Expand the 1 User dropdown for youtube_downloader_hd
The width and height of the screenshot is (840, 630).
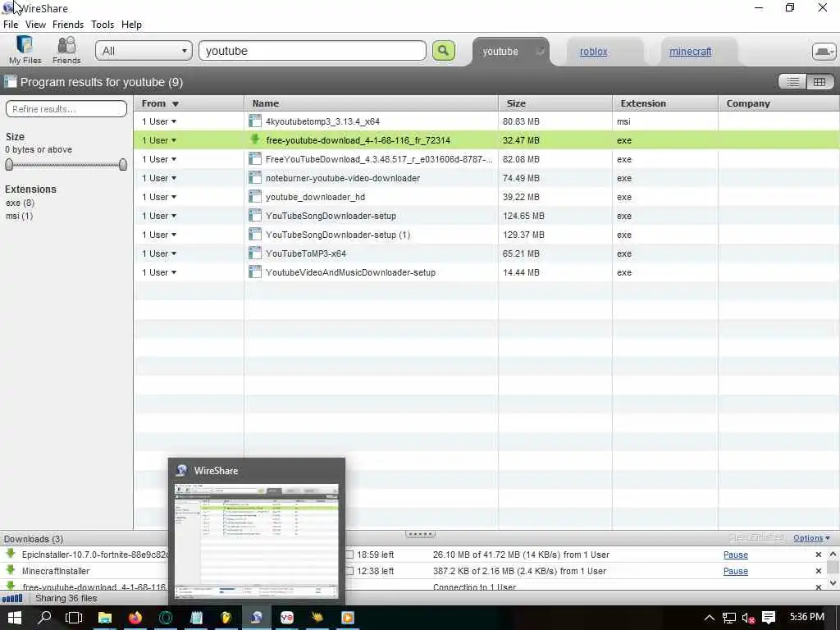tap(159, 197)
